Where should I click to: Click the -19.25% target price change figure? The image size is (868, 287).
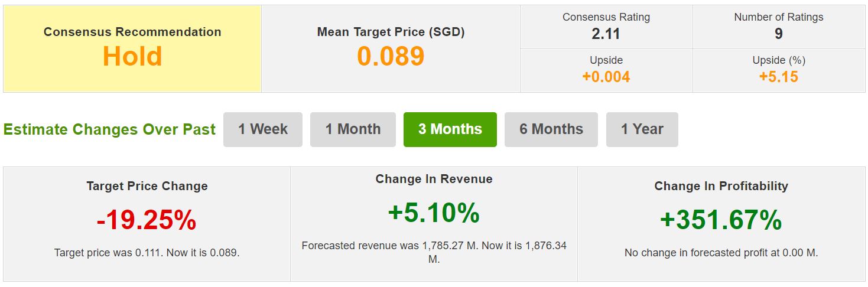click(147, 220)
